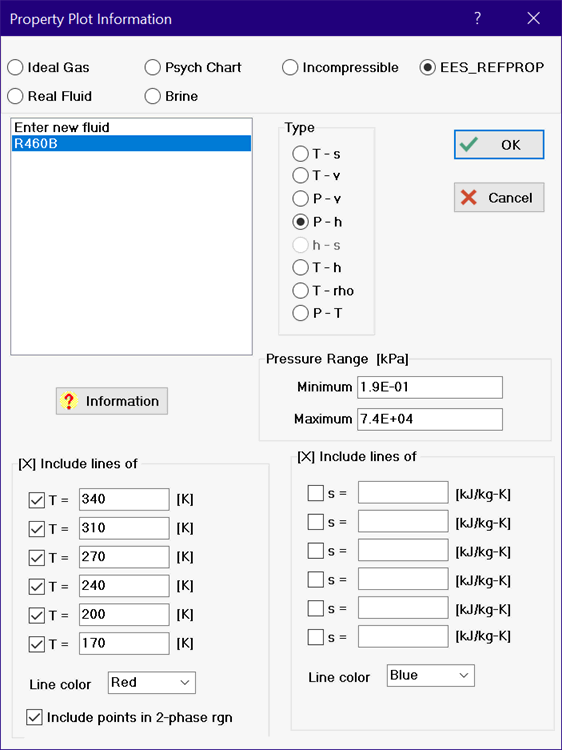Click the green checkmark OK icon

[x=469, y=144]
